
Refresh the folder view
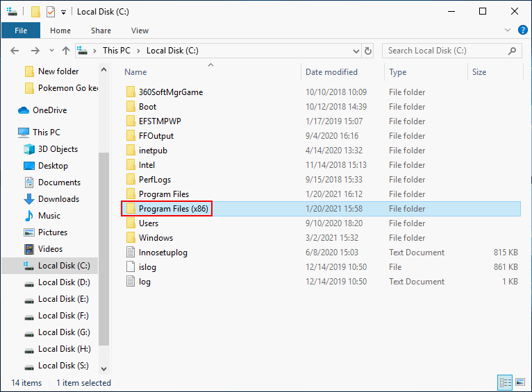point(368,51)
